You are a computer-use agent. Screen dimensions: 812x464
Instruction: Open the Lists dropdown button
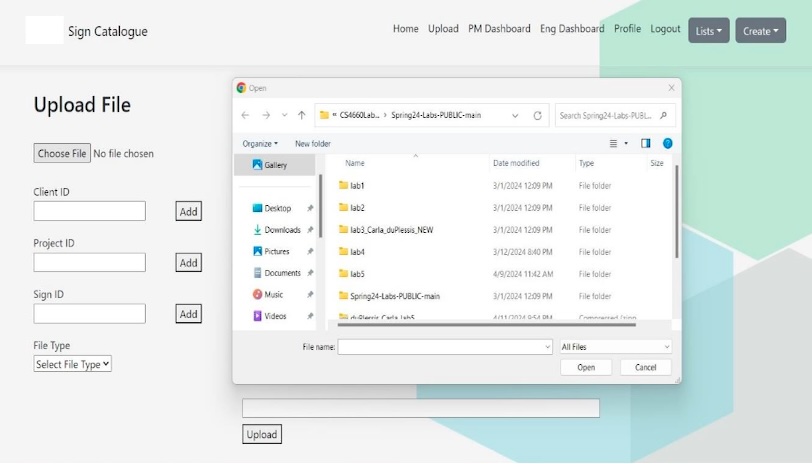(709, 31)
